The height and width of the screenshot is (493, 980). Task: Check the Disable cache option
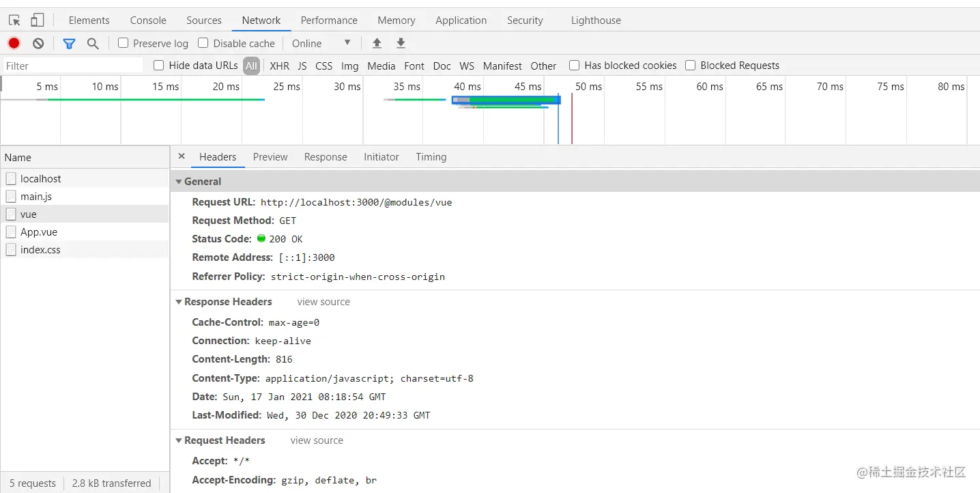[x=203, y=43]
